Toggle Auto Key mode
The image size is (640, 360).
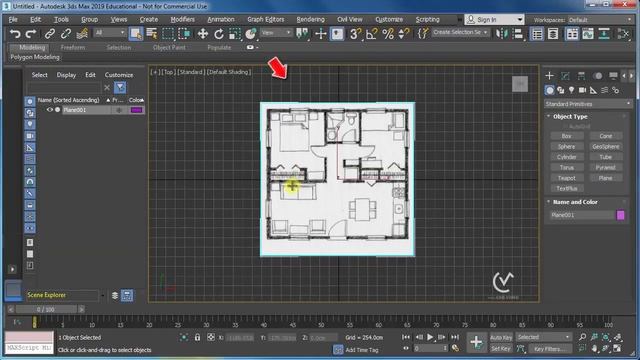tap(501, 338)
